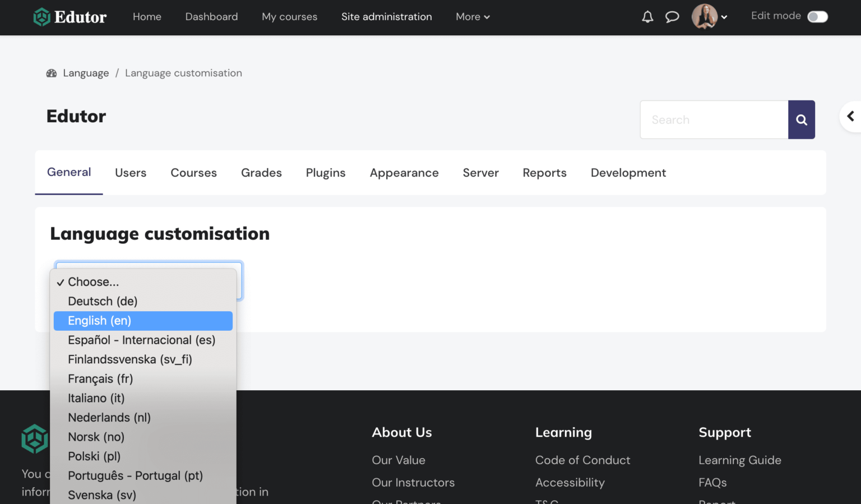Click into the Search input field
861x504 pixels.
[x=714, y=120]
